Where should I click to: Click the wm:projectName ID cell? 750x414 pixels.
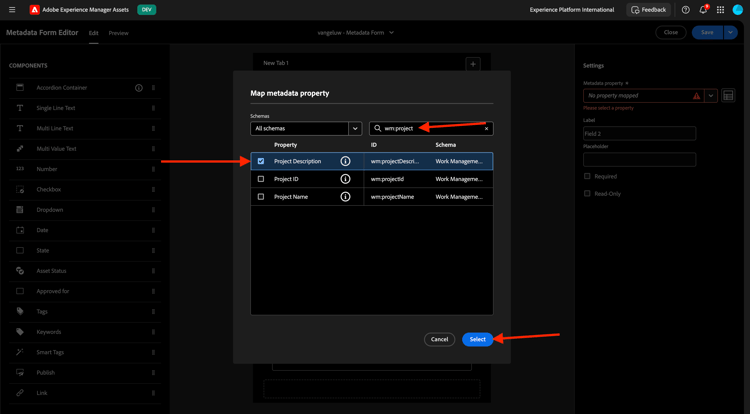click(392, 196)
